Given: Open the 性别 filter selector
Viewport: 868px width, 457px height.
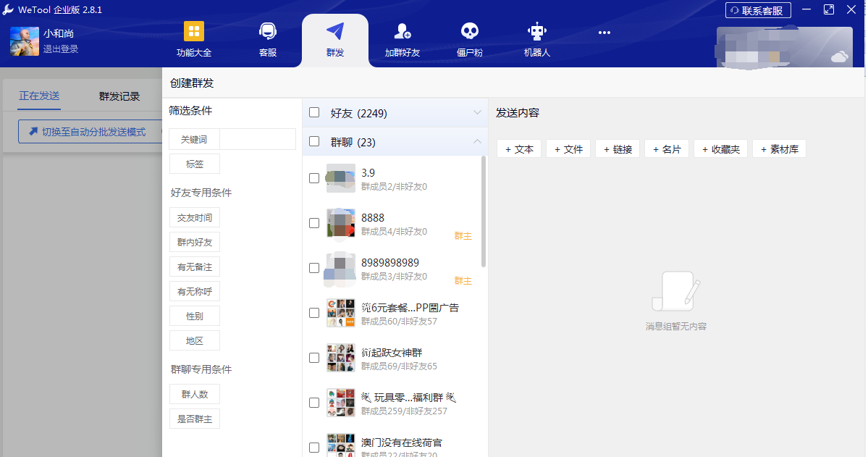Looking at the screenshot, I should [x=194, y=316].
